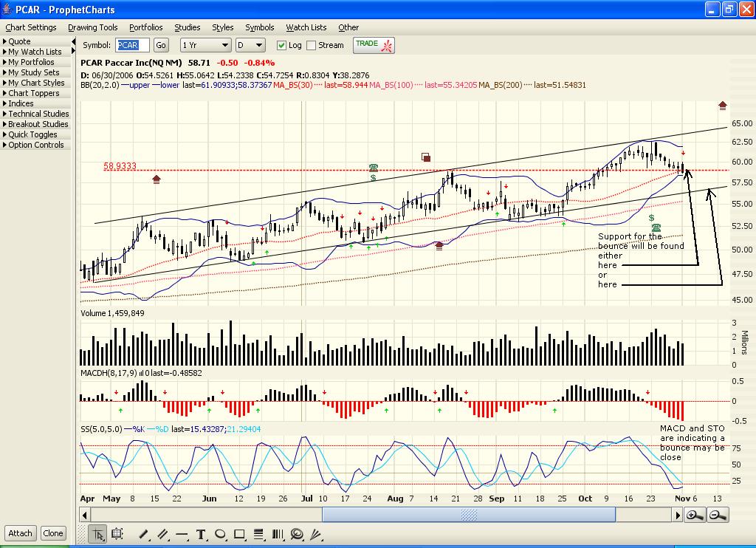The image size is (756, 548).
Task: Click the Go button next to the symbol
Action: (160, 45)
